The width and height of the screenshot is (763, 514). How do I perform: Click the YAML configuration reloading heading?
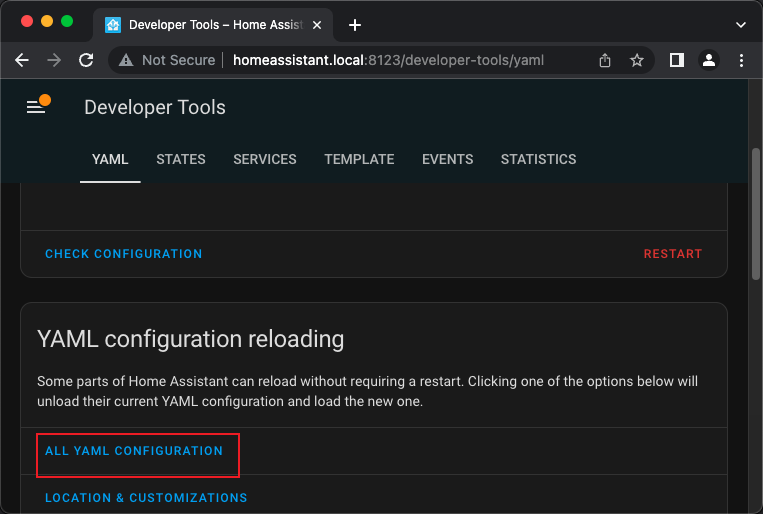point(191,339)
